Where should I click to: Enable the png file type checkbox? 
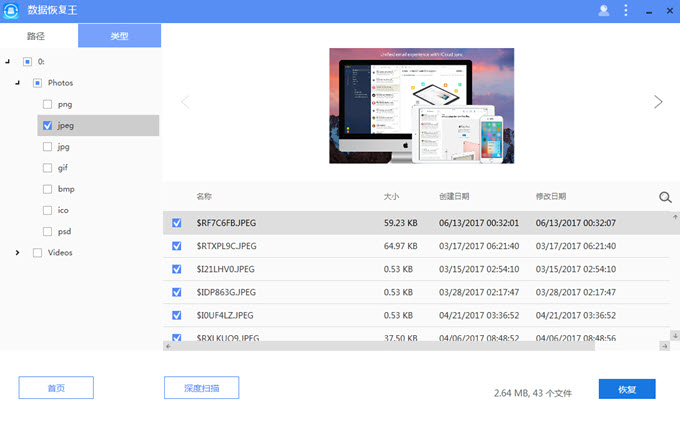click(x=47, y=104)
